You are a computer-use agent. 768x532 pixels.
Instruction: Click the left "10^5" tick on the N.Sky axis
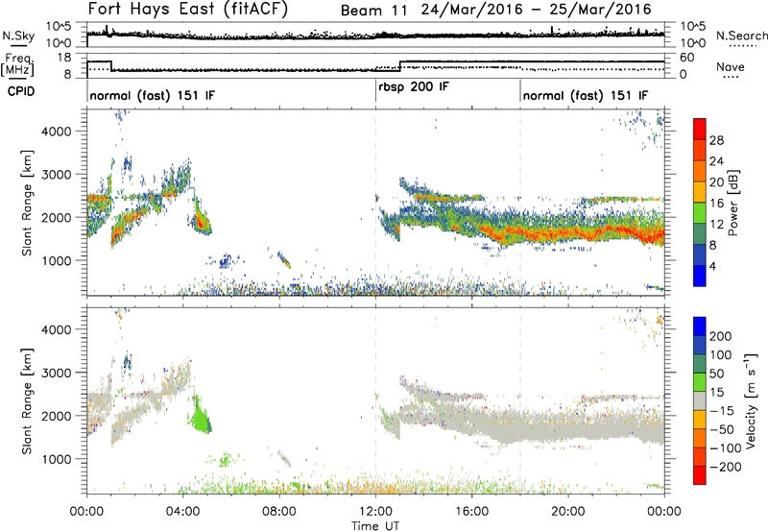click(x=59, y=26)
